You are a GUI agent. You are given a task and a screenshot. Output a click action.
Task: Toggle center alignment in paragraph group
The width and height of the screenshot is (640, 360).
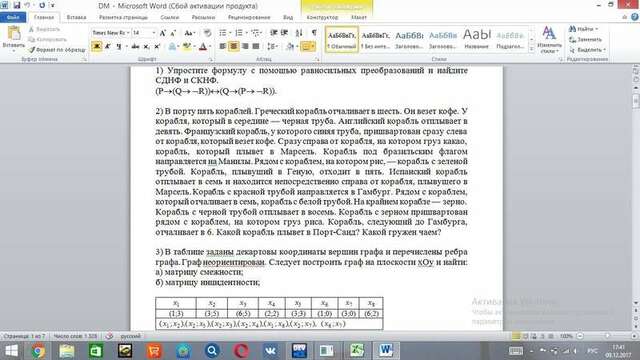click(x=233, y=47)
